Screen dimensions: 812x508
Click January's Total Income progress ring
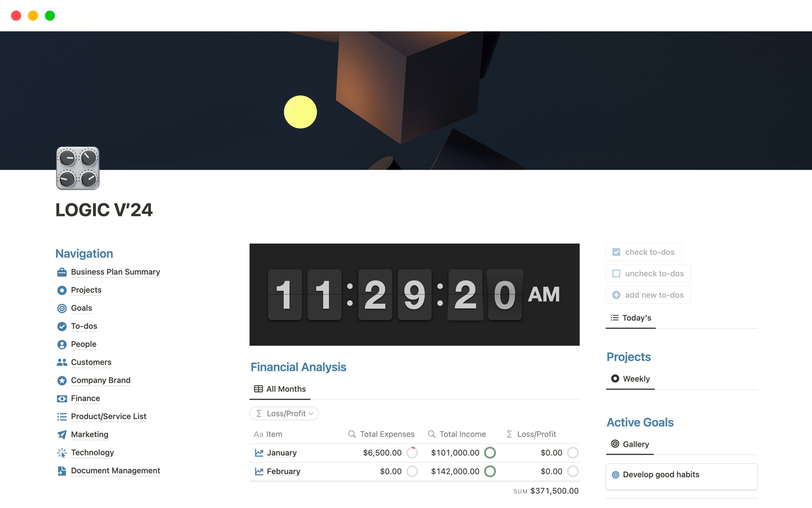(x=490, y=453)
